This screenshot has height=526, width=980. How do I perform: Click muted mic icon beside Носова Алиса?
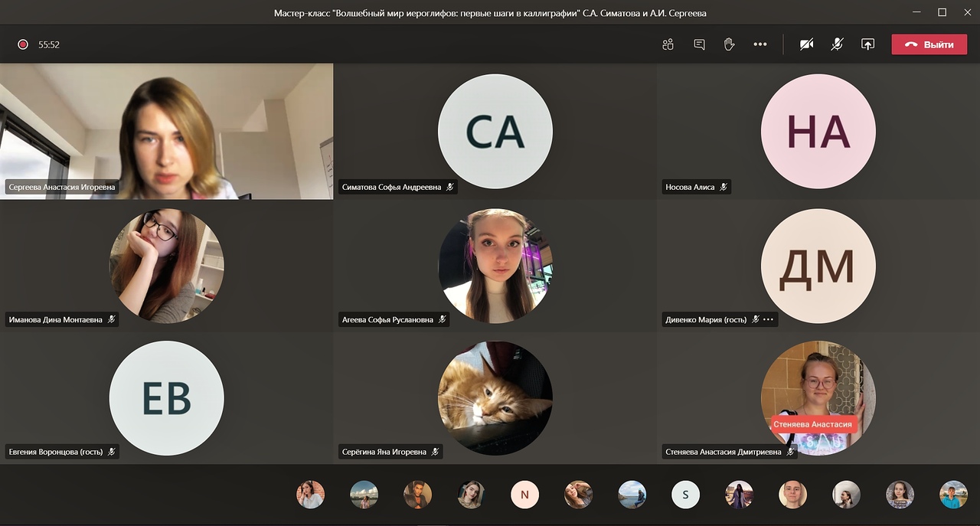coord(723,187)
